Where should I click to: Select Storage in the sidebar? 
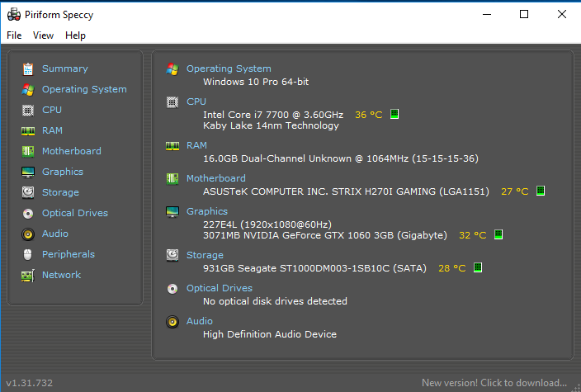point(60,192)
